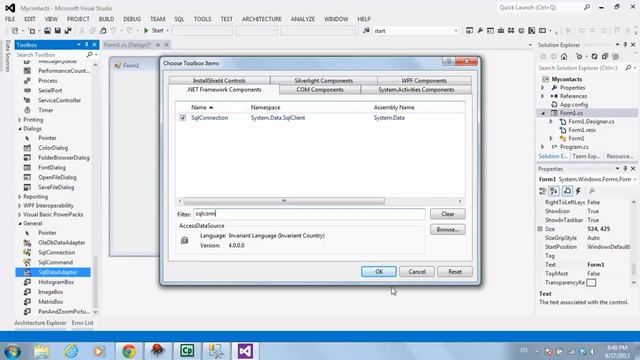The width and height of the screenshot is (640, 360).
Task: Select the SaveFileDialog toolbox item
Action: click(56, 187)
